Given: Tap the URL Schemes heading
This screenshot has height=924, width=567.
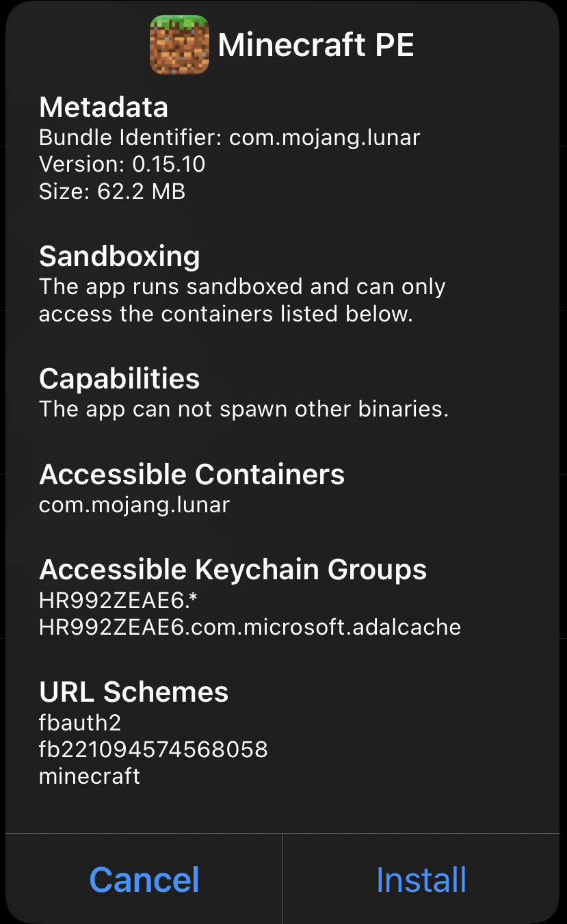Looking at the screenshot, I should pos(134,692).
